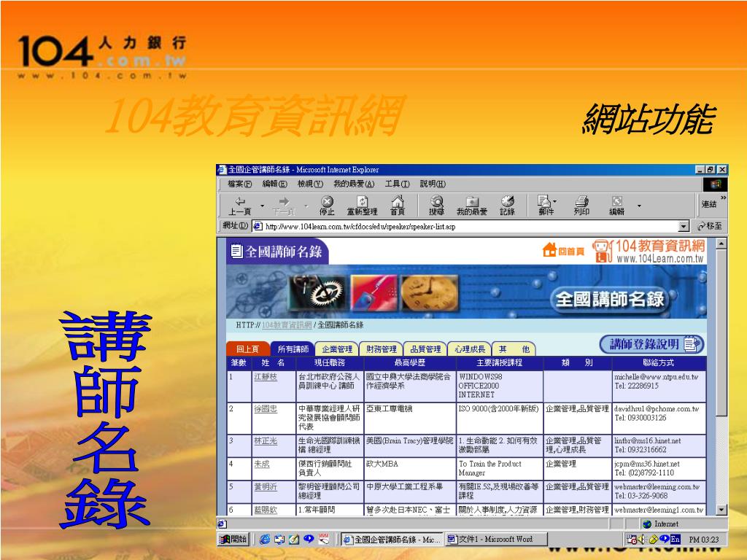Click the page scrollbar down arrow
The height and width of the screenshot is (560, 747).
(x=721, y=510)
